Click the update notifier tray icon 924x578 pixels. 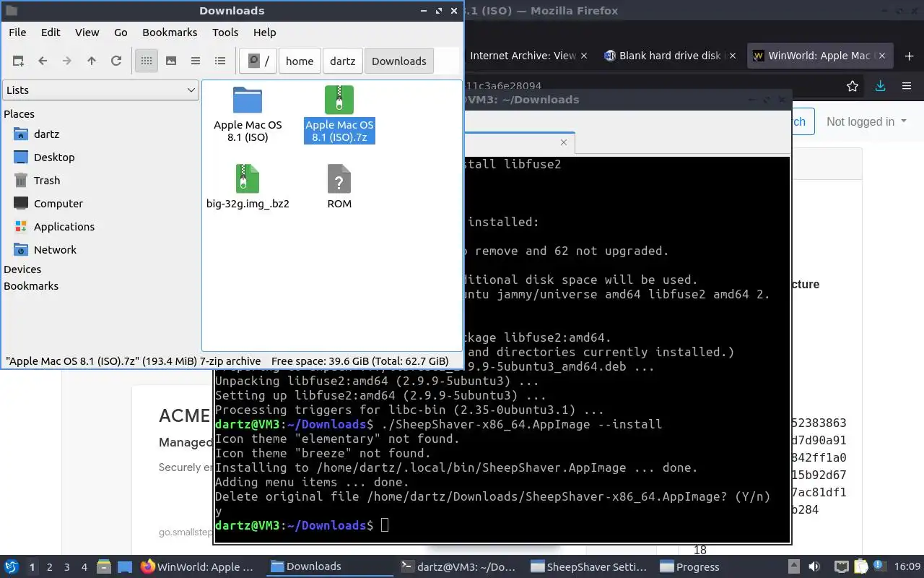pos(879,566)
